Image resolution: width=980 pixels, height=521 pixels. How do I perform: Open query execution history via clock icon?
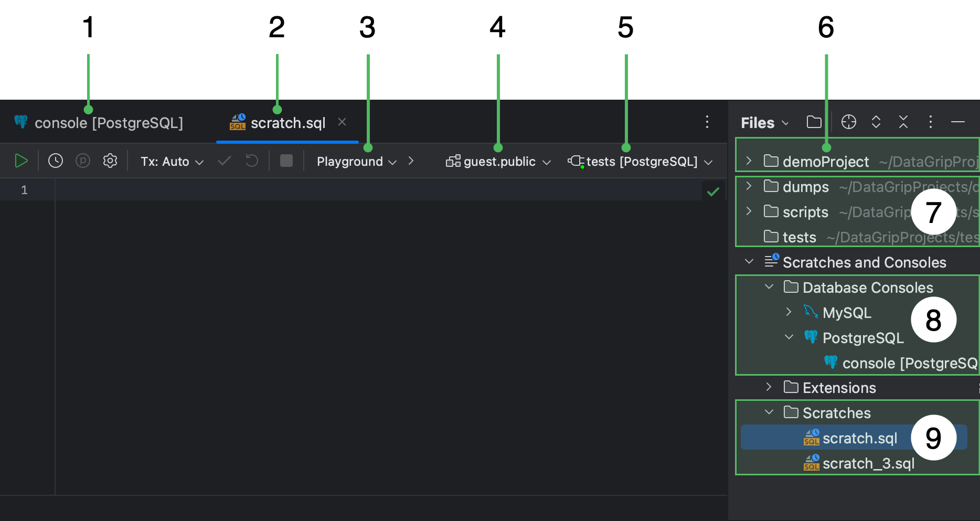pyautogui.click(x=55, y=161)
